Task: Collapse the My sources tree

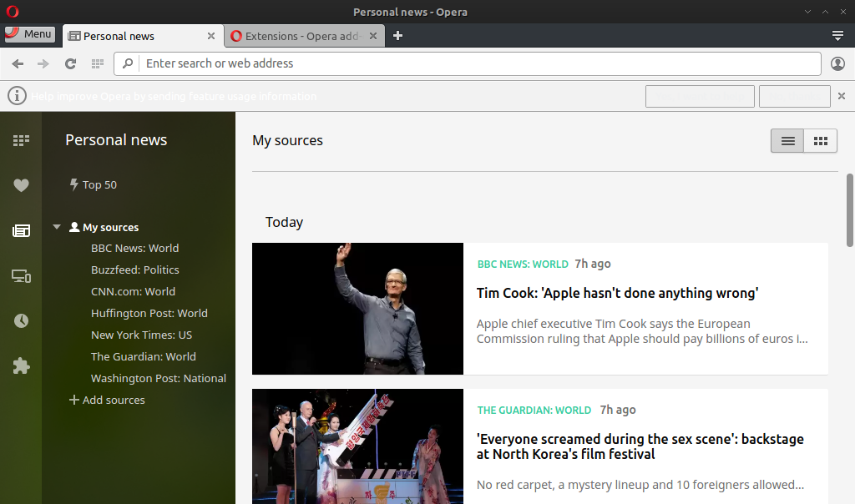Action: (x=57, y=227)
